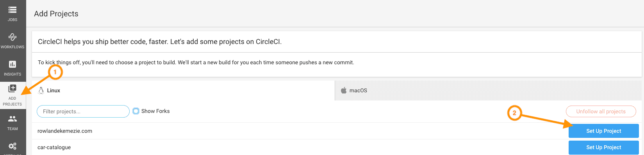Open the Insights chart icon
The image size is (644, 155).
12,64
